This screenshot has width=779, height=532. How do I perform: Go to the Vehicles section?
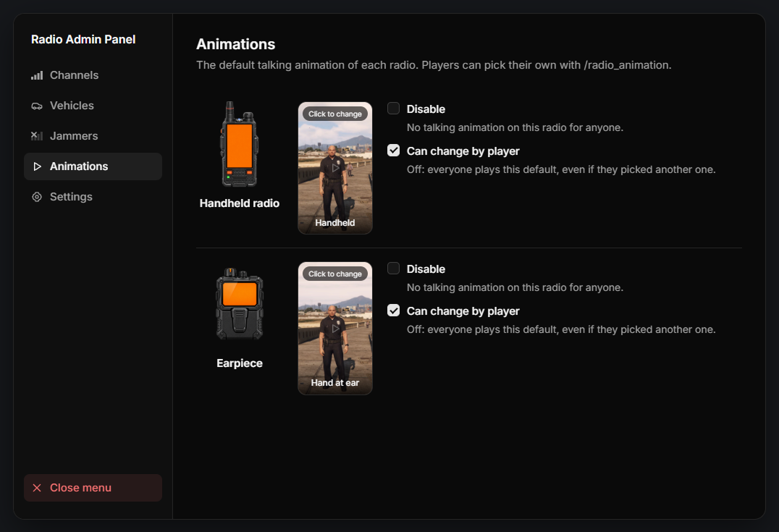[93, 106]
